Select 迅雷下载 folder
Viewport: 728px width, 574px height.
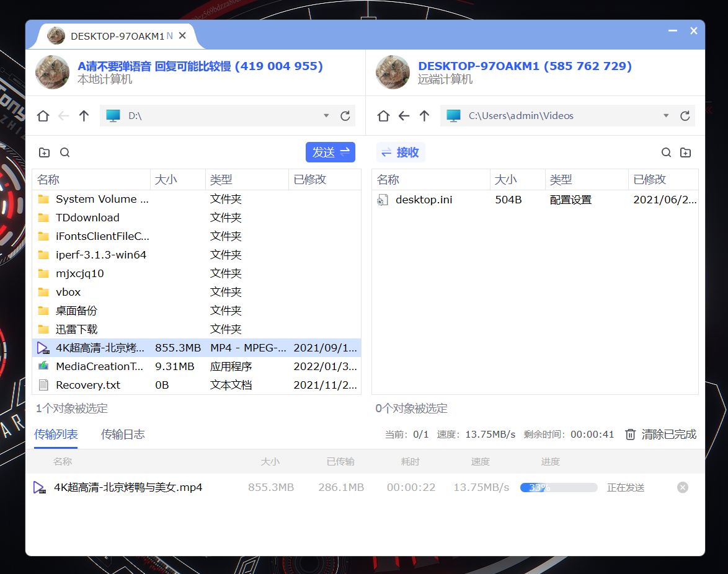[x=197, y=329]
